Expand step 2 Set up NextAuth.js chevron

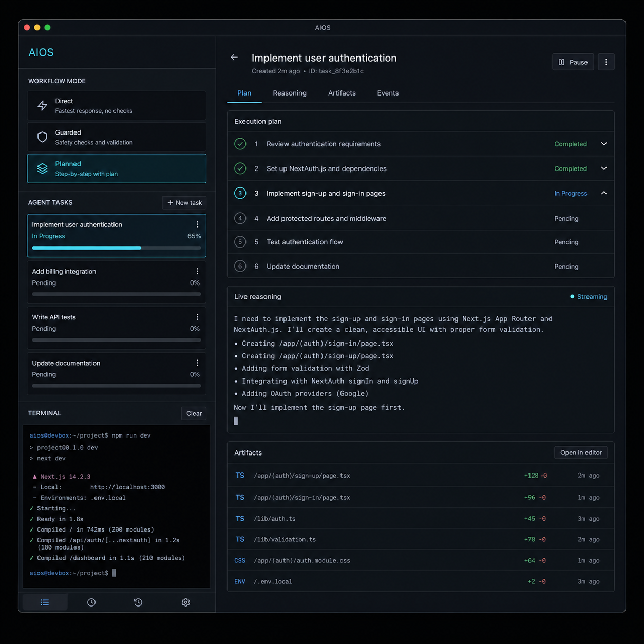click(604, 168)
